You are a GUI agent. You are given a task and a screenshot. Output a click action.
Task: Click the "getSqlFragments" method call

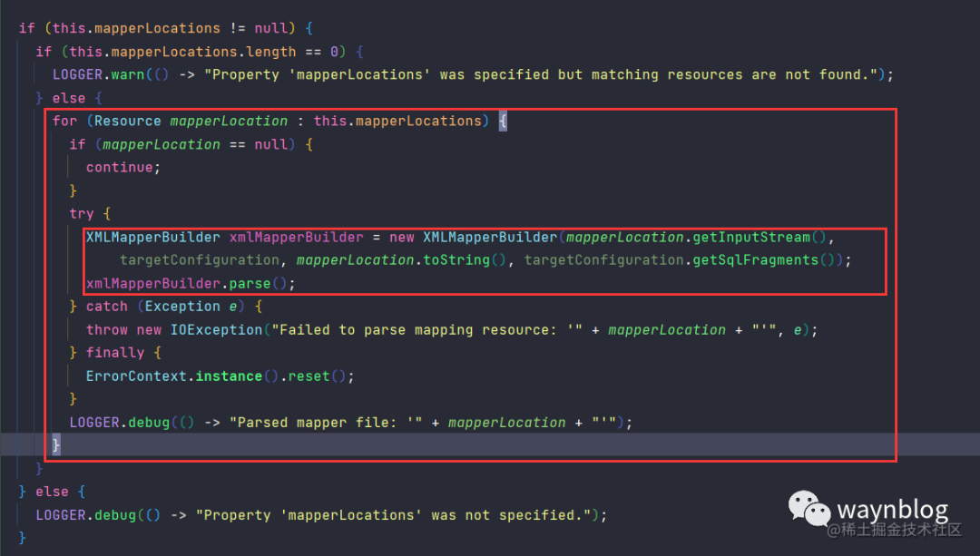click(756, 260)
